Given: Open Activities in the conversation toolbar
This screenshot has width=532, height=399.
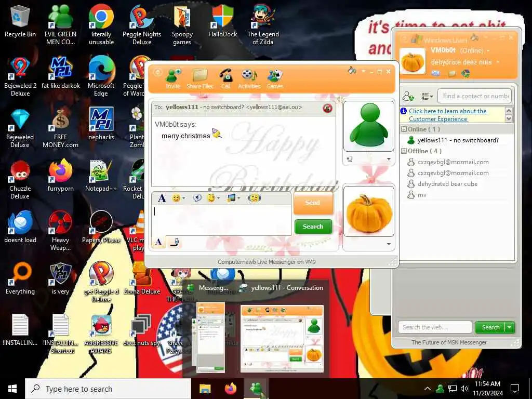Looking at the screenshot, I should click(249, 79).
